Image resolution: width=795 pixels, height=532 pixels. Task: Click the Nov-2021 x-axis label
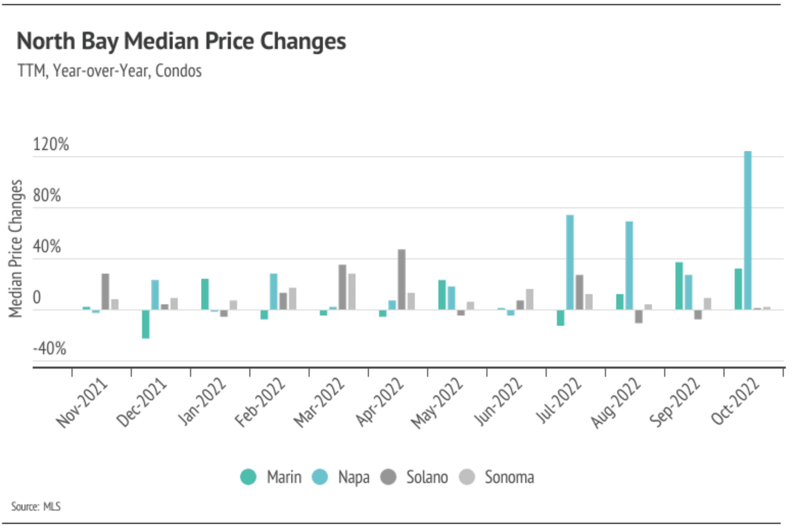82,402
